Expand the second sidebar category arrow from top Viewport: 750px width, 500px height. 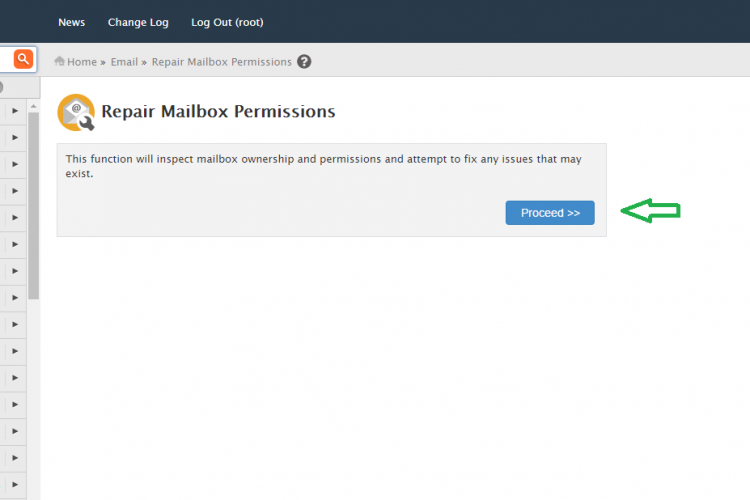(x=15, y=138)
